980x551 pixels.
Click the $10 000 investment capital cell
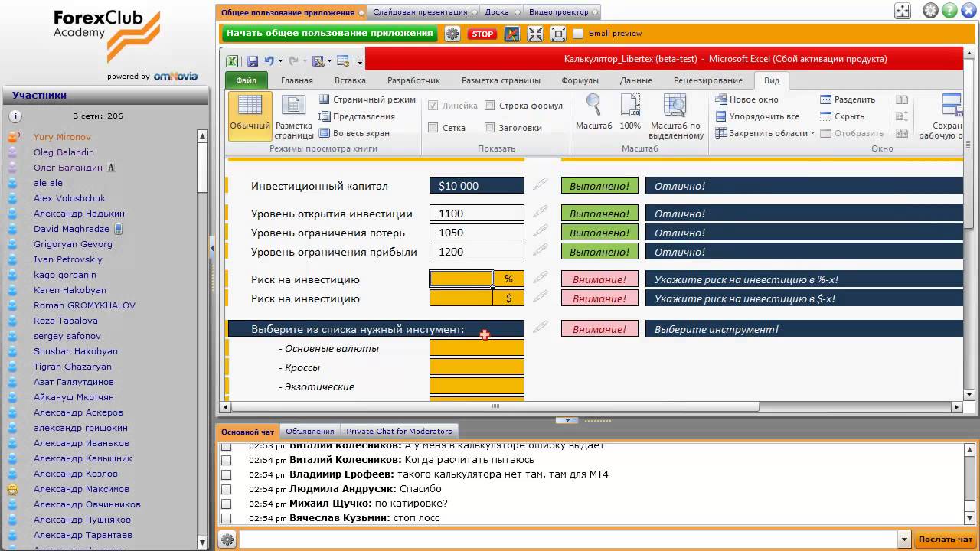coord(477,186)
